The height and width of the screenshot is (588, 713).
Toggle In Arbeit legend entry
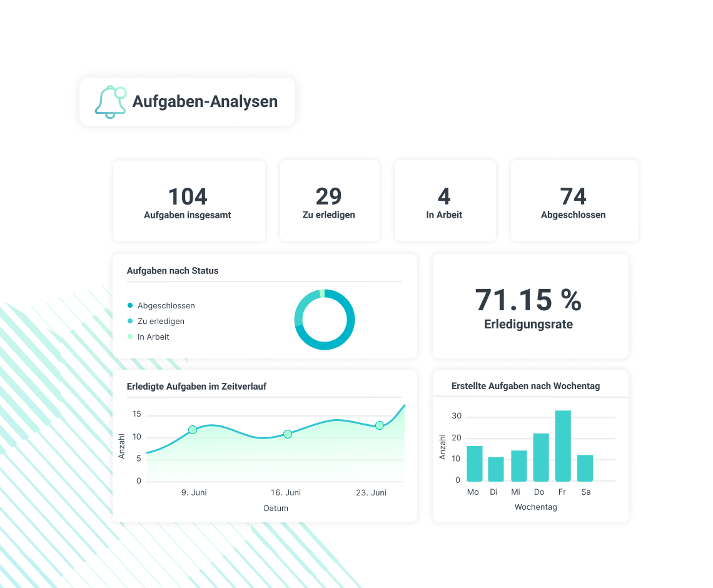click(x=153, y=337)
